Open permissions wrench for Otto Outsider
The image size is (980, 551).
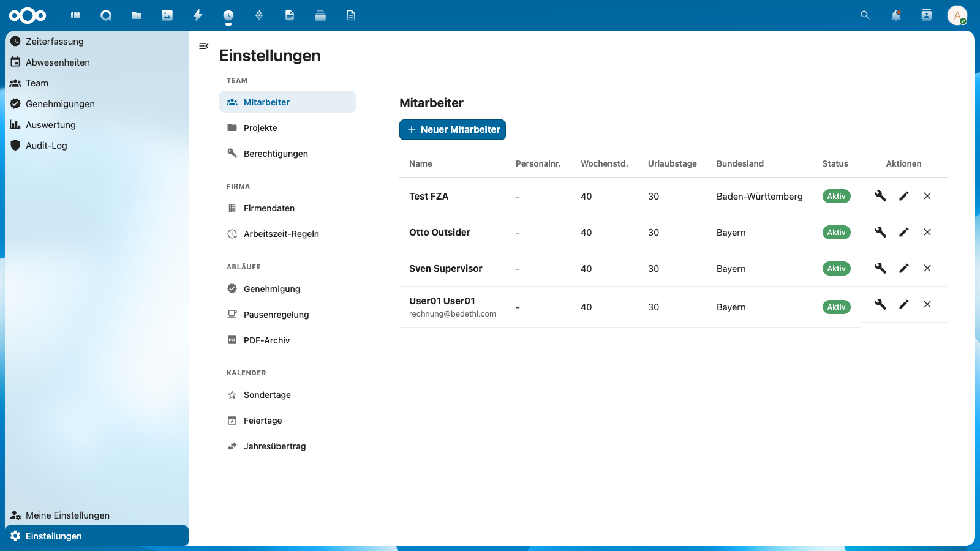click(x=881, y=232)
